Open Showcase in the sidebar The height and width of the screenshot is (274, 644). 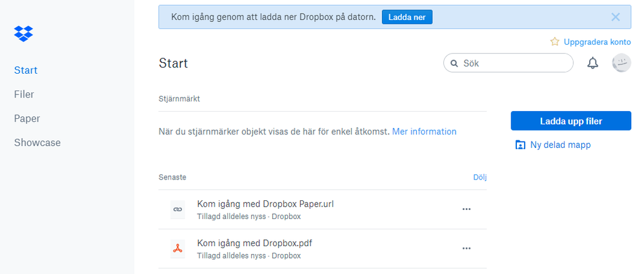click(37, 142)
